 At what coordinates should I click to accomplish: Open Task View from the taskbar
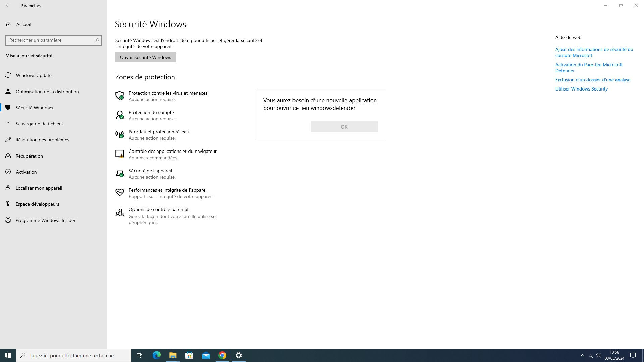(x=140, y=355)
